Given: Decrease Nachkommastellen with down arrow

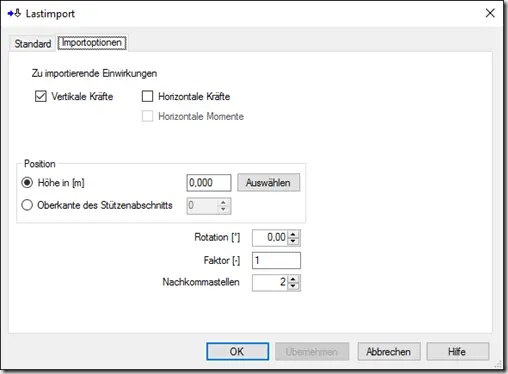Looking at the screenshot, I should click(293, 286).
